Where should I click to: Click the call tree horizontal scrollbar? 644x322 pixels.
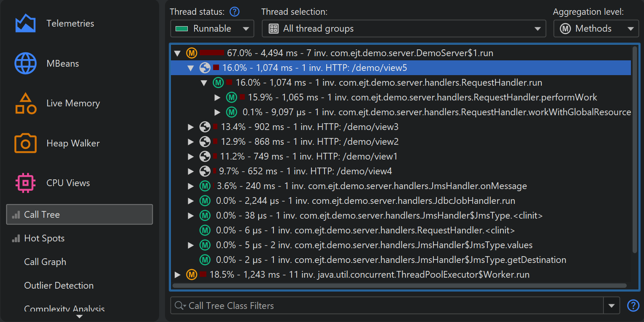(399, 286)
